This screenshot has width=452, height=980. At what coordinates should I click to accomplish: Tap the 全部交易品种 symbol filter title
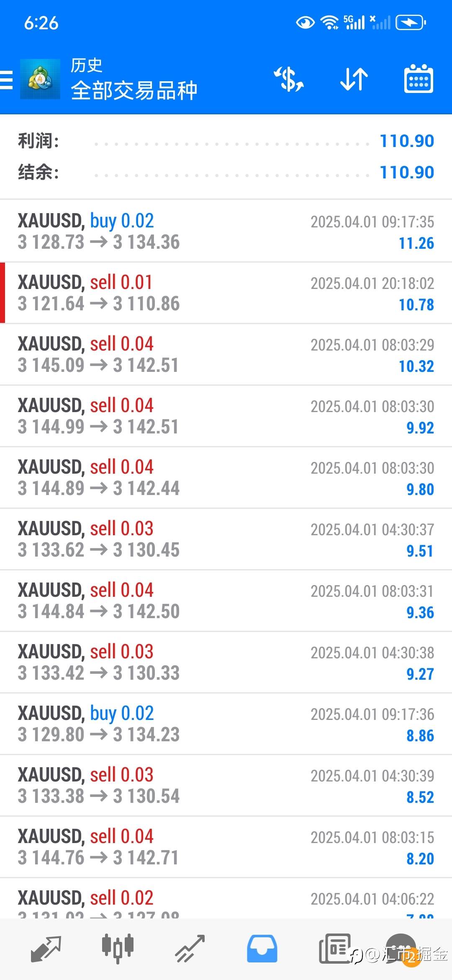[134, 90]
